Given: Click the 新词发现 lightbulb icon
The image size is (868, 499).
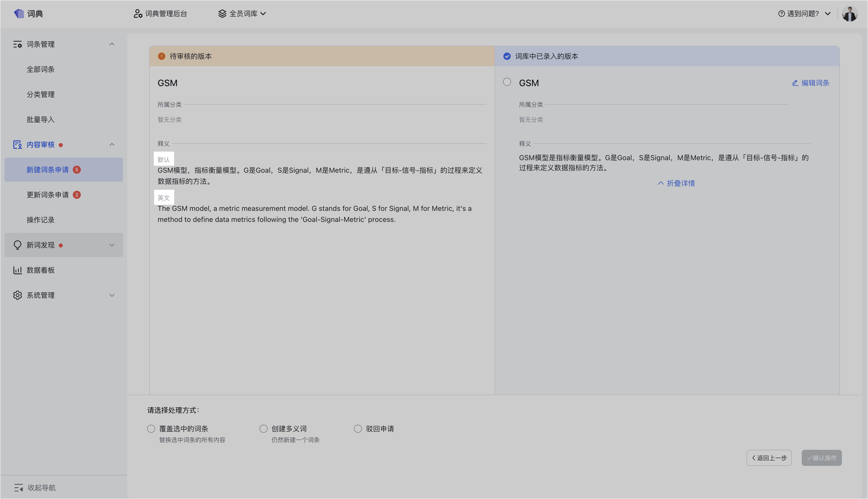Looking at the screenshot, I should [x=18, y=245].
